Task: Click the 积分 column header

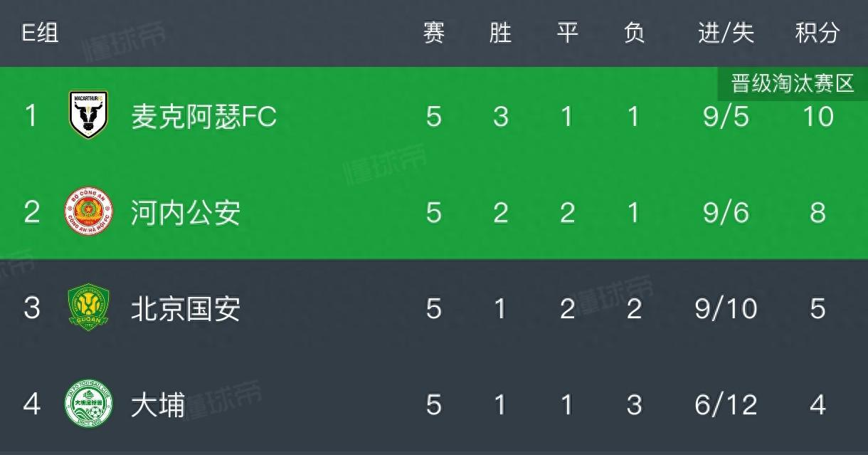Action: [x=817, y=33]
